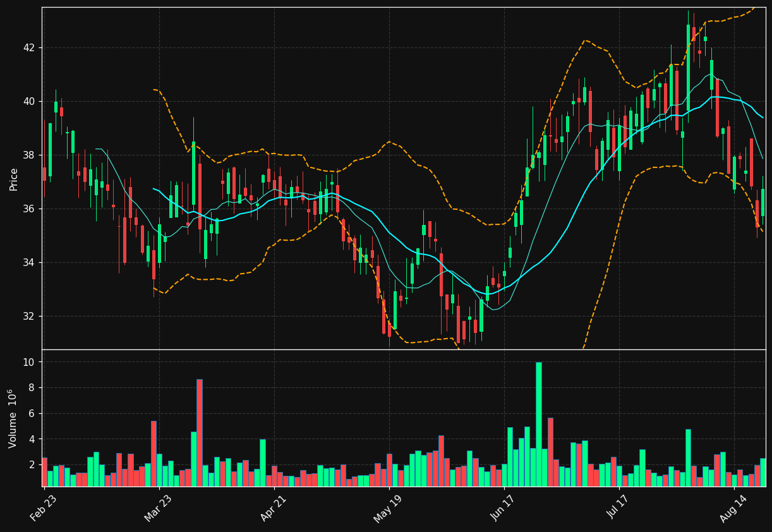Click the 34 price tick label

click(x=30, y=263)
